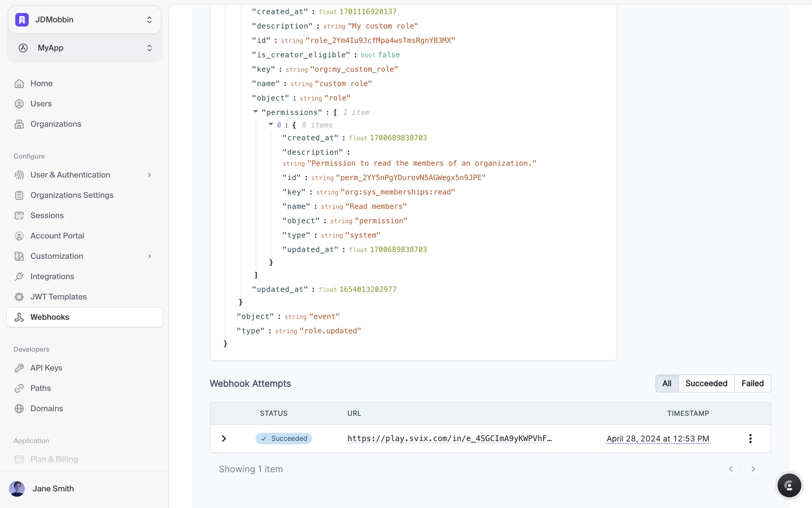Open Account Portal settings
The height and width of the screenshot is (508, 812).
(57, 236)
